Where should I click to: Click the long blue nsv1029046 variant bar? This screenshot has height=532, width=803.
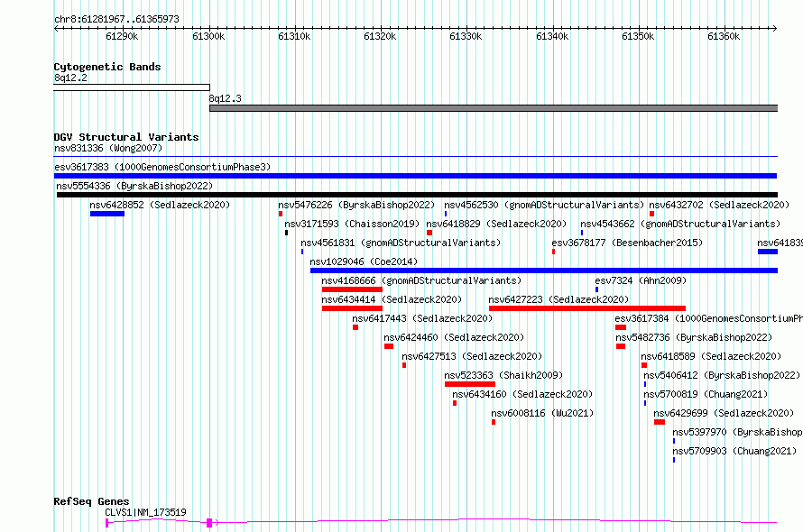pyautogui.click(x=544, y=271)
